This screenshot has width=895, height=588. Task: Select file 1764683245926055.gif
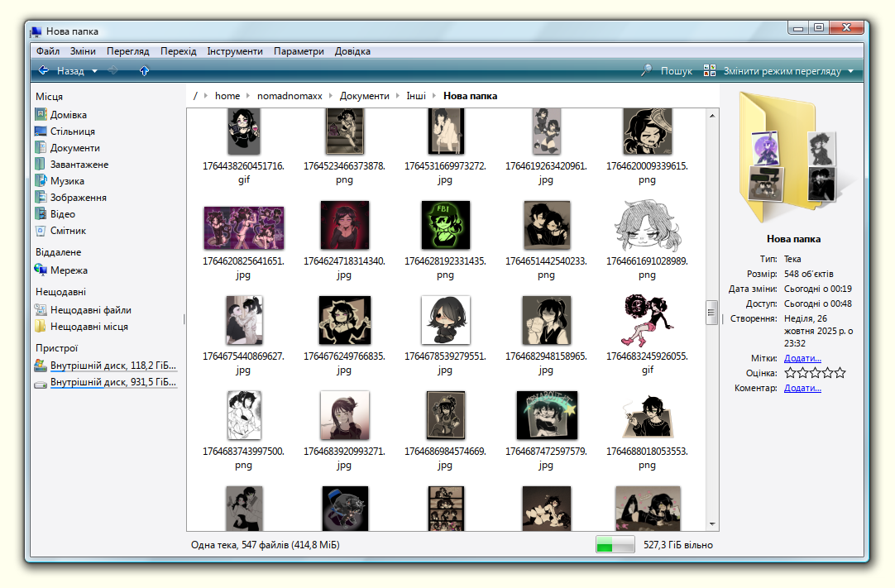648,335
